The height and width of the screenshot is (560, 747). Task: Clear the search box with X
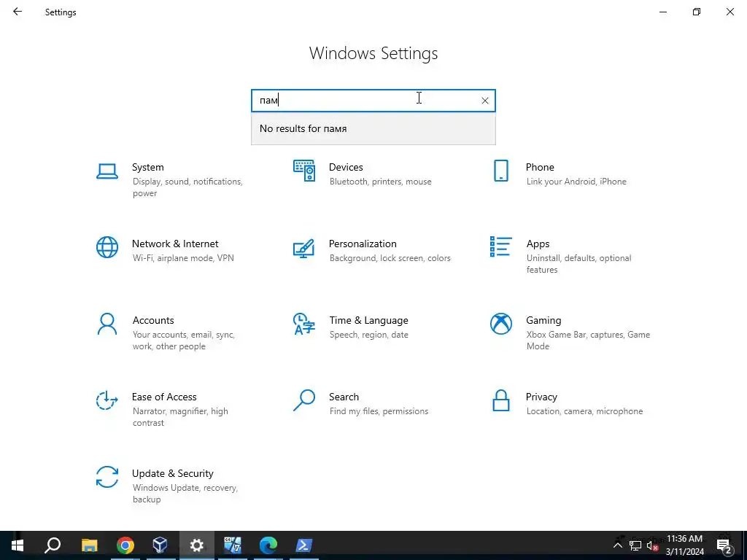click(485, 101)
